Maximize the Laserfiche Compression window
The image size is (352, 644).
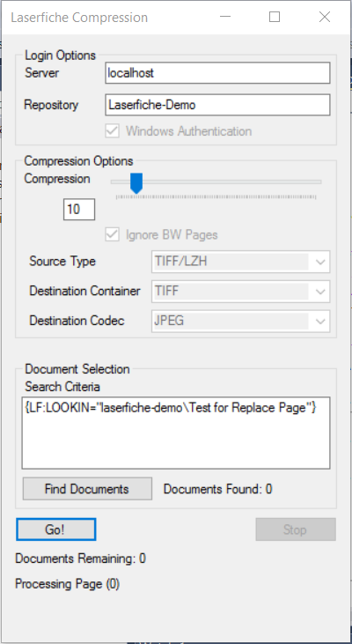click(275, 17)
